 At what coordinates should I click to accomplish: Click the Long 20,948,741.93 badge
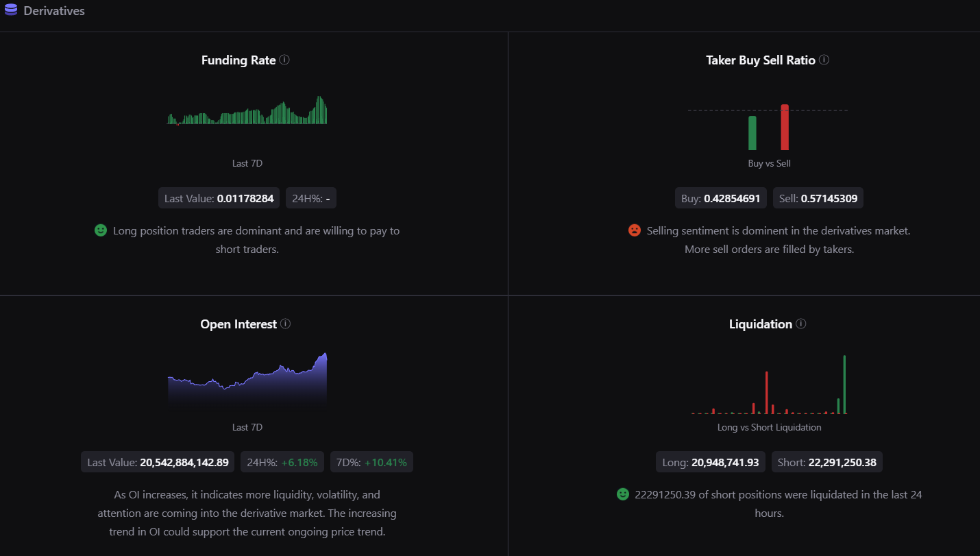pyautogui.click(x=711, y=462)
